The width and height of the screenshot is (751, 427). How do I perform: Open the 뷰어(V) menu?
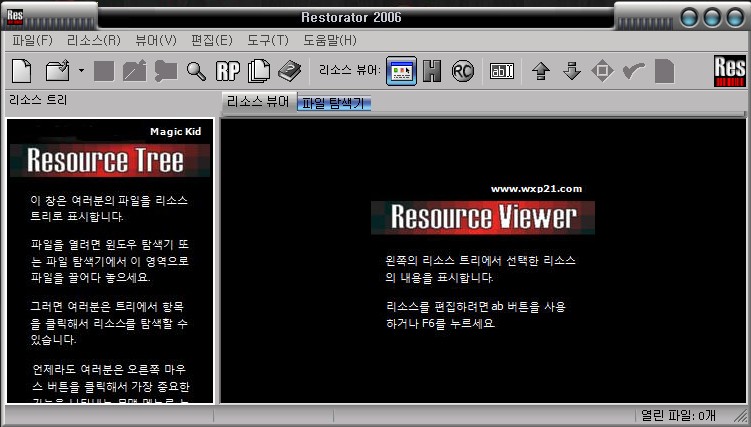(x=156, y=40)
